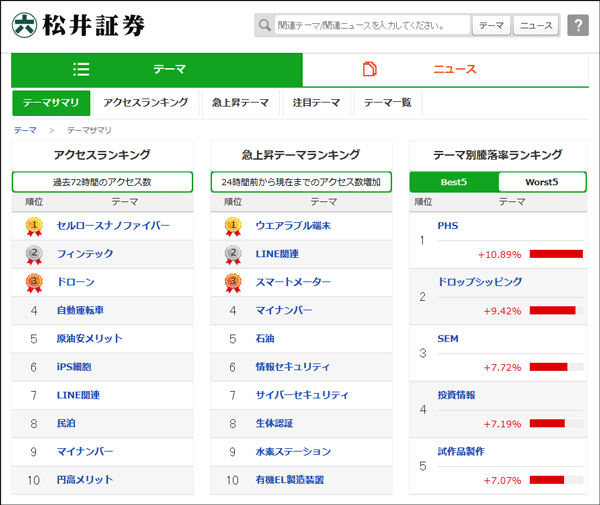The image size is (600, 505).
Task: Click the アクセスランキング panel heading
Action: [x=102, y=155]
